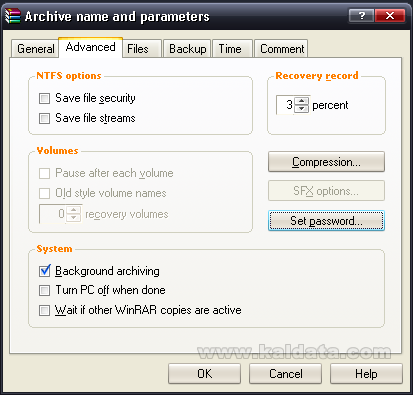Enable Turn PC off when done

click(x=44, y=290)
